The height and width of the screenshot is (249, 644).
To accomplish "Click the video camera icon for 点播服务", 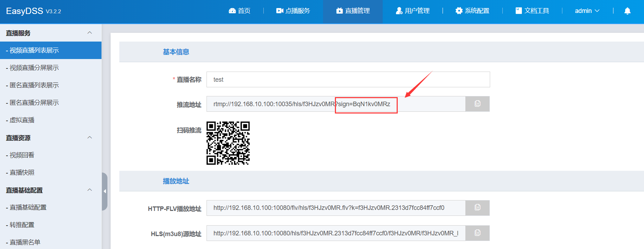I will tap(279, 11).
